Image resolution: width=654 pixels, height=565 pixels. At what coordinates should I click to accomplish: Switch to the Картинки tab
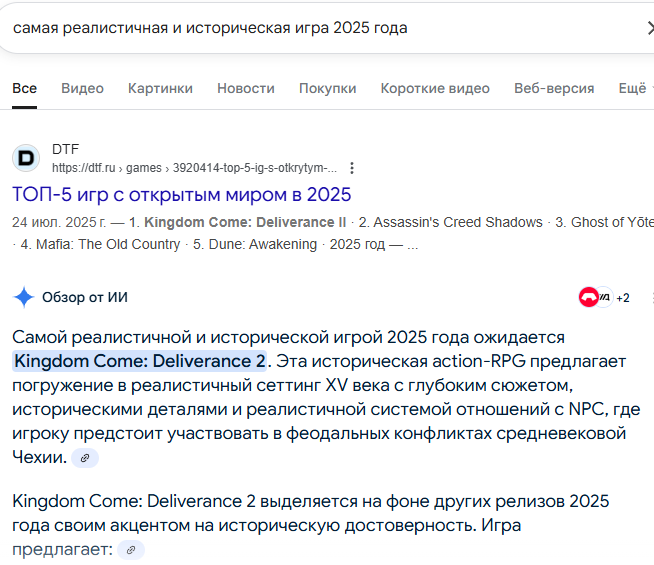[x=160, y=88]
